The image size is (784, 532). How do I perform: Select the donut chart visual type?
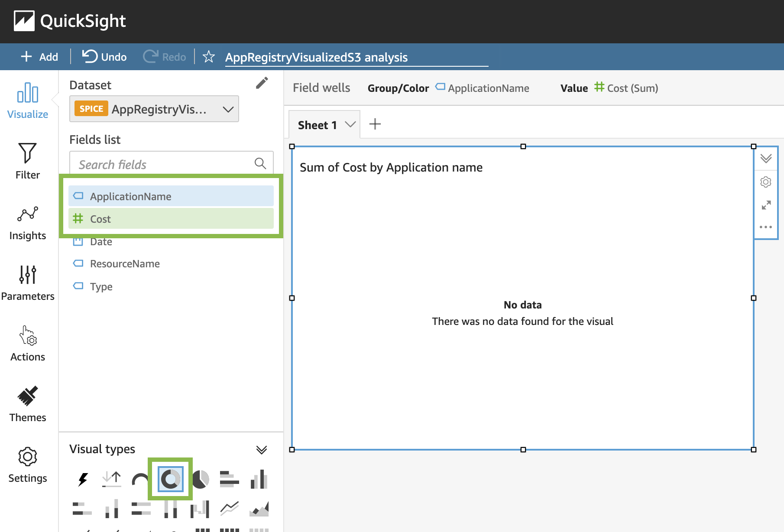pyautogui.click(x=170, y=479)
